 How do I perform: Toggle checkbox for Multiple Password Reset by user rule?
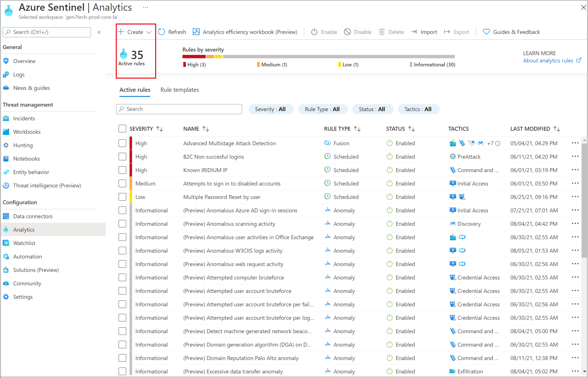click(x=122, y=196)
